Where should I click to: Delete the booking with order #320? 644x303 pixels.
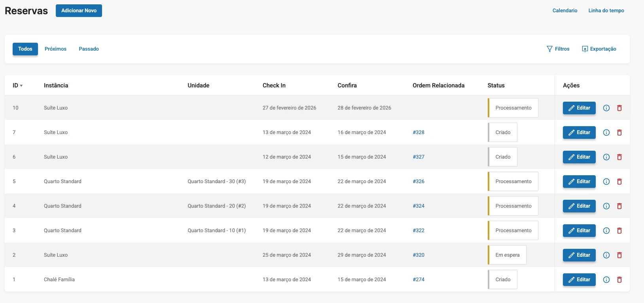[x=619, y=255]
